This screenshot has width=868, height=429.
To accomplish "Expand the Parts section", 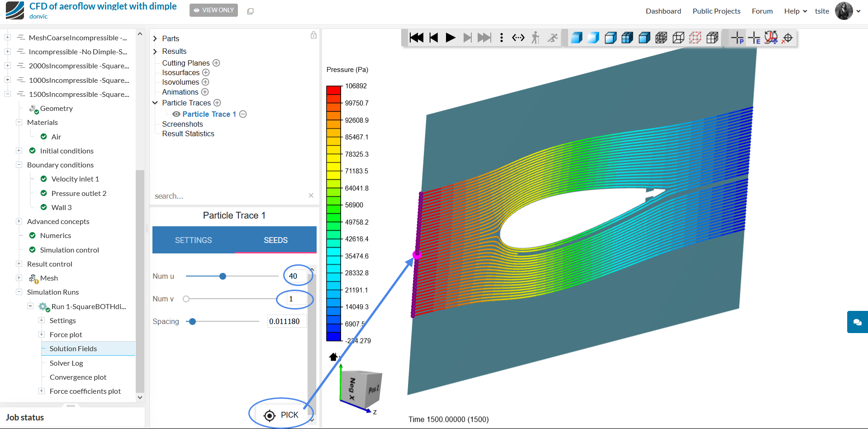I will (155, 38).
